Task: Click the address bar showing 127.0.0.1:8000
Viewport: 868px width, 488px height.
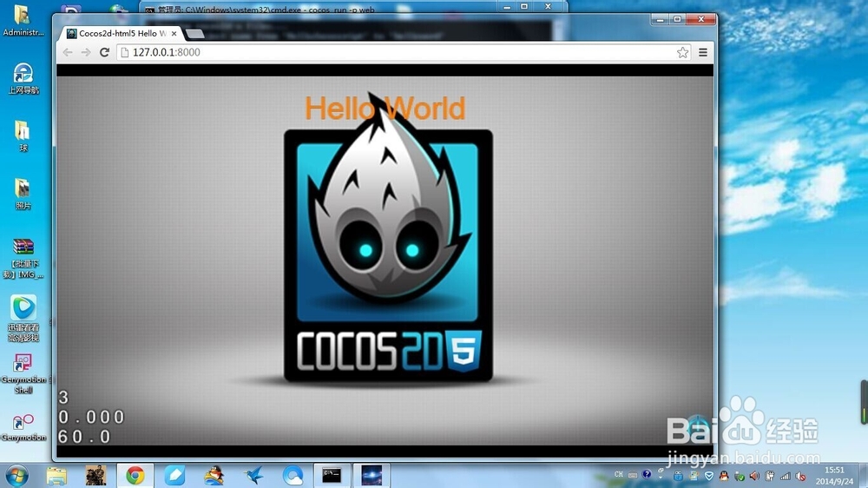Action: click(403, 52)
